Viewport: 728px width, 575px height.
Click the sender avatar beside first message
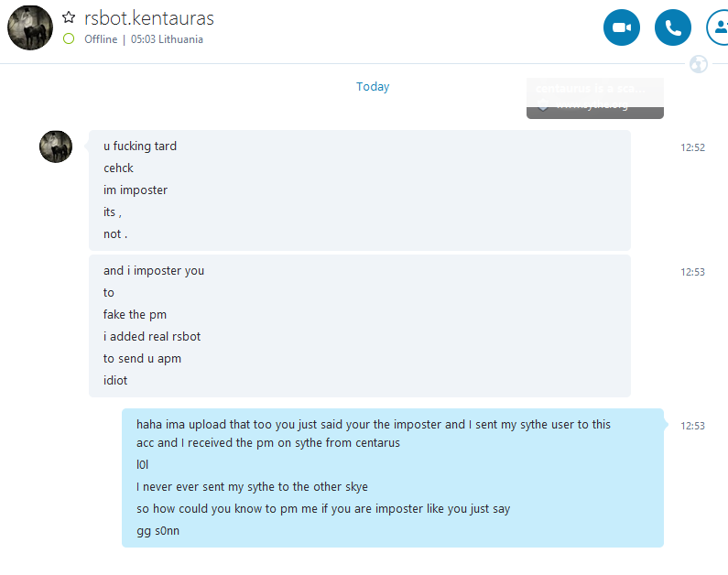point(56,146)
